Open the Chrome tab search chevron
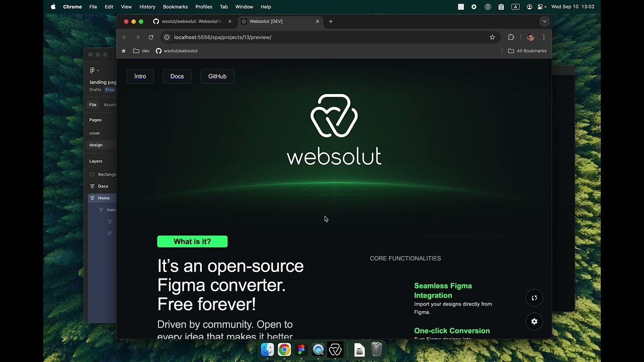 pyautogui.click(x=544, y=21)
